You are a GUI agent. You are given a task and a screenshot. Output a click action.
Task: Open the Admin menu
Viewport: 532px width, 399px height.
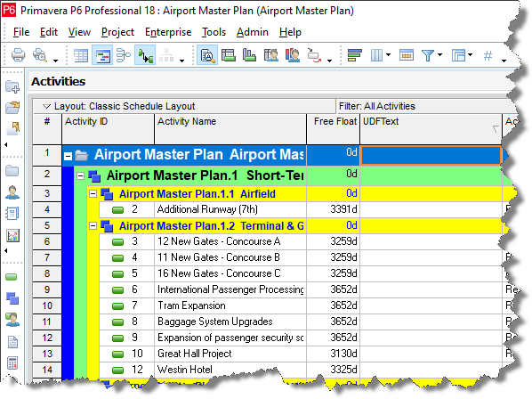pos(253,32)
